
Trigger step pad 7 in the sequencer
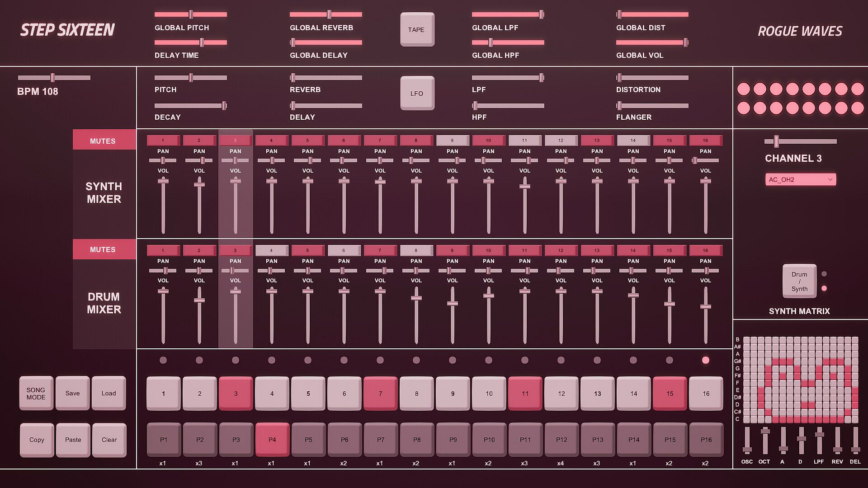[380, 393]
